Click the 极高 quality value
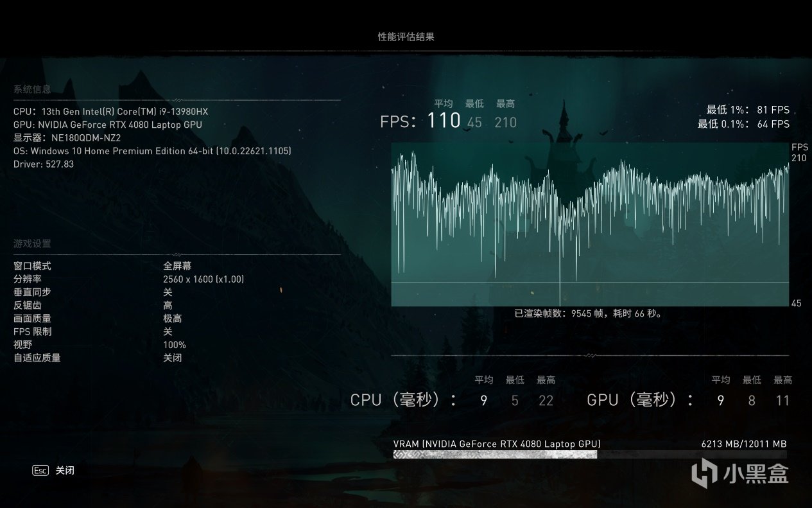The image size is (812, 508). tap(173, 319)
